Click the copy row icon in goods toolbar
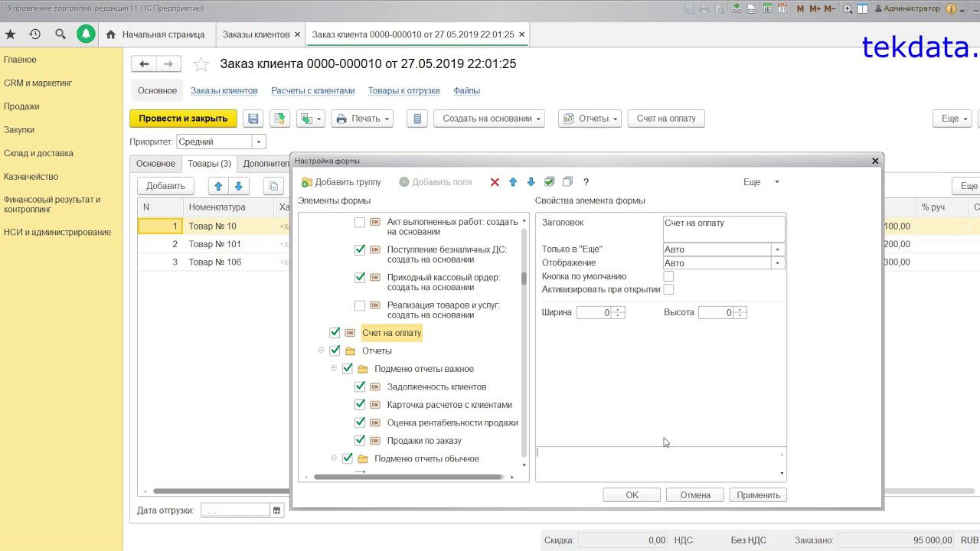This screenshot has height=551, width=980. pyautogui.click(x=273, y=186)
